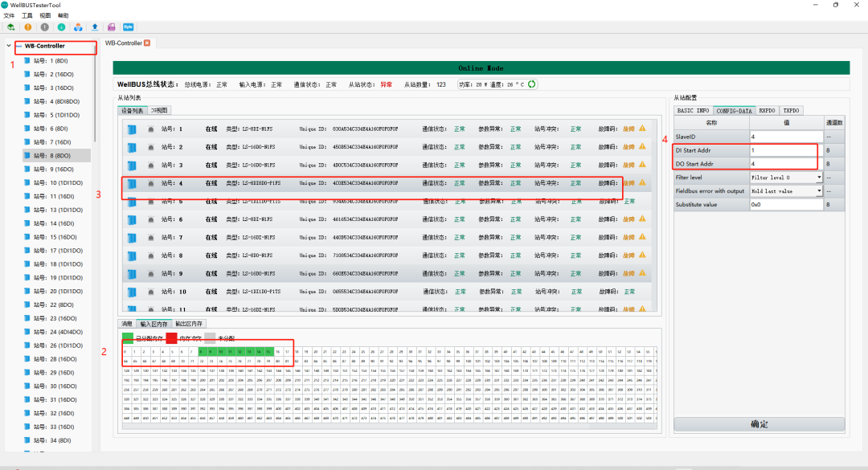868x470 pixels.
Task: Click green allocated memory cell 15
Action: (268, 352)
